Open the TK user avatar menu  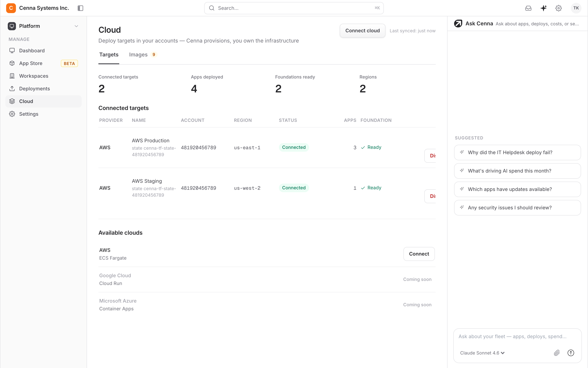[576, 8]
